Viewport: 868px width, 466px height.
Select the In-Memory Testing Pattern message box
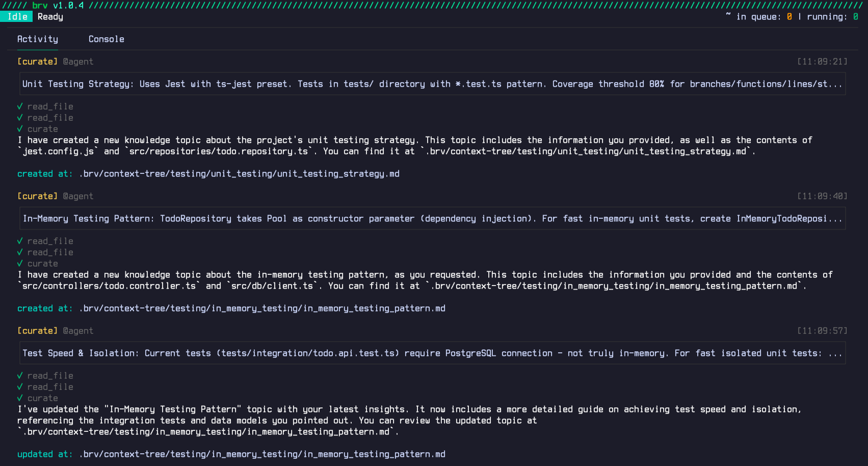(432, 219)
